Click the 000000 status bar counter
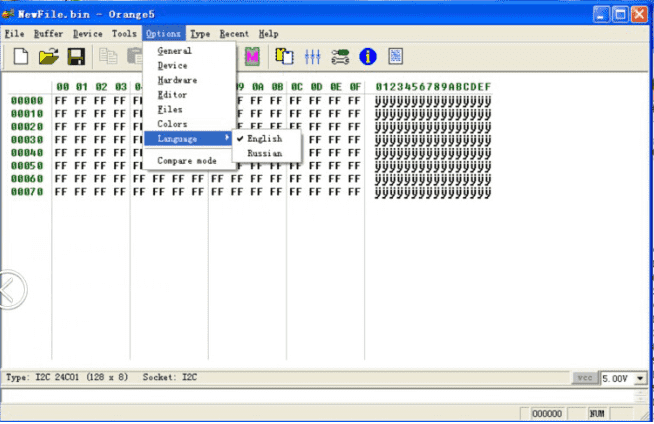This screenshot has height=424, width=654. click(x=547, y=414)
